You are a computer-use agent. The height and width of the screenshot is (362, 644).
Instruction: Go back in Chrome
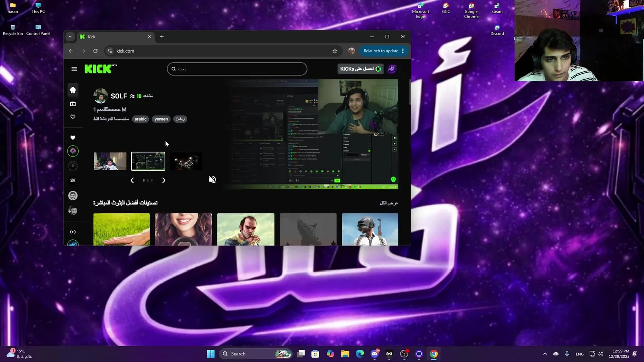(71, 51)
